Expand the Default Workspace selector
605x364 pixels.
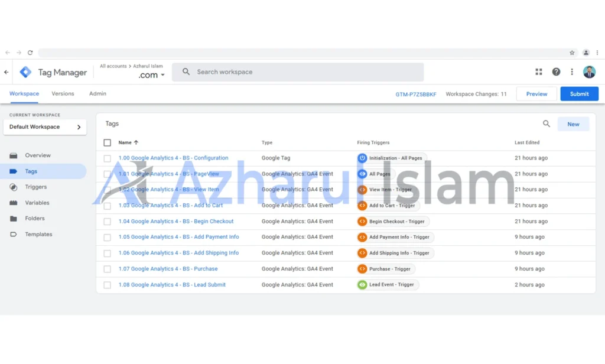[45, 127]
